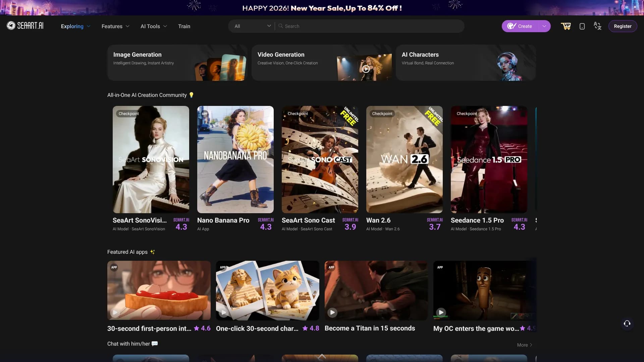Open the All search category dropdown
Viewport: 644px width, 362px height.
253,26
